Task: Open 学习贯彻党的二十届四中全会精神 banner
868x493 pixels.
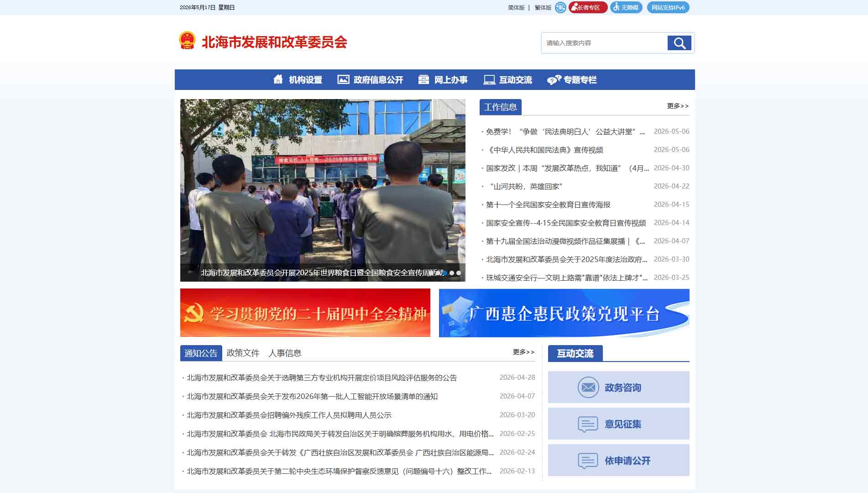Action: coord(305,313)
